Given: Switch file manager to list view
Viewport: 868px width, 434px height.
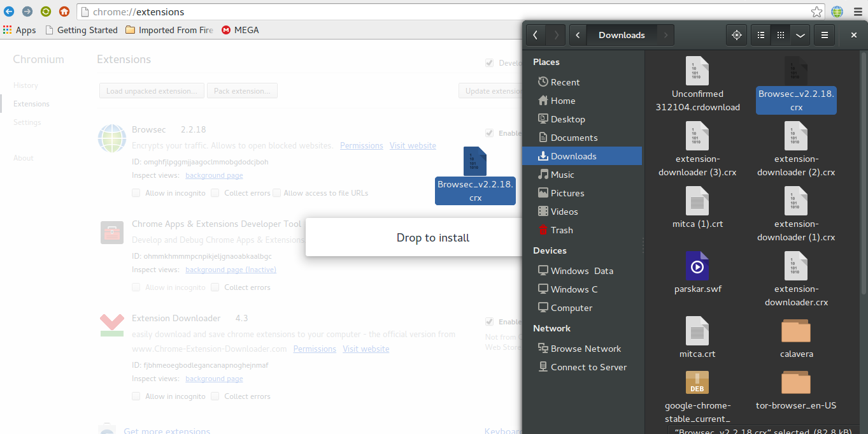Looking at the screenshot, I should coord(761,35).
